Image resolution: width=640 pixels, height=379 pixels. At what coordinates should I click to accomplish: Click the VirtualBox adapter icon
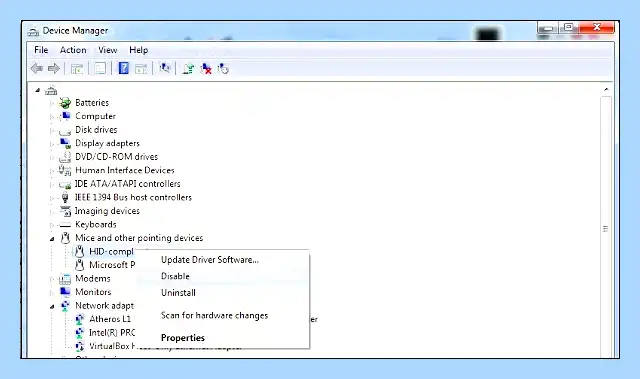click(80, 346)
